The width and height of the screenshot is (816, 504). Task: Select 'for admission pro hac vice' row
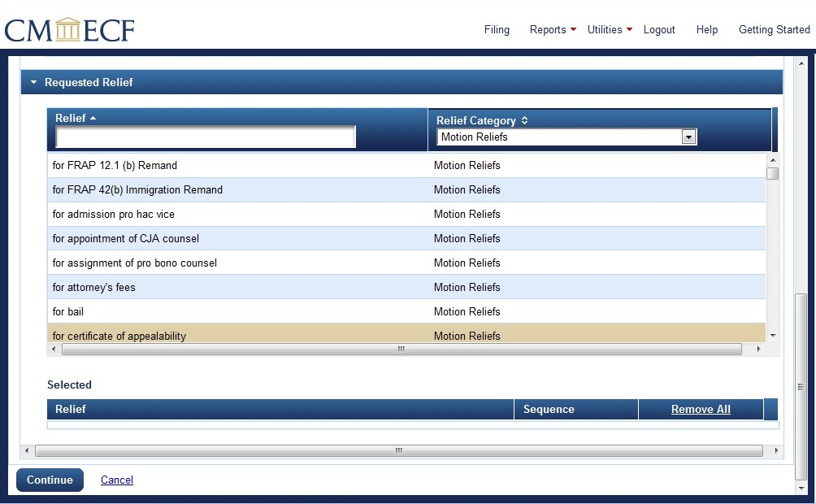coord(113,215)
